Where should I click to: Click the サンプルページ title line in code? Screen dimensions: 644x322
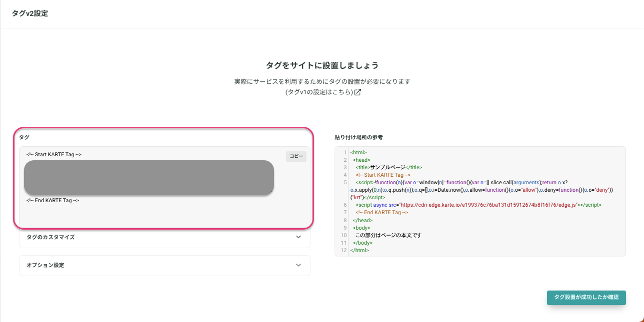pyautogui.click(x=389, y=167)
